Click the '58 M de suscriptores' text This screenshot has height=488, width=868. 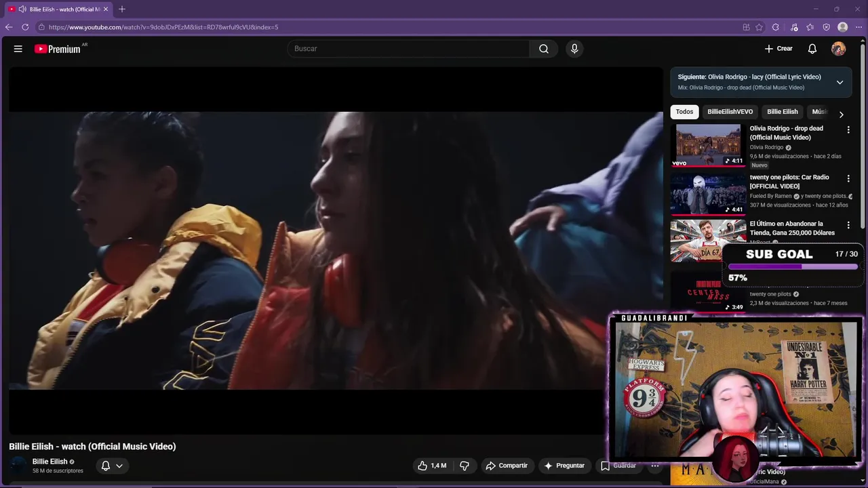coord(58,471)
